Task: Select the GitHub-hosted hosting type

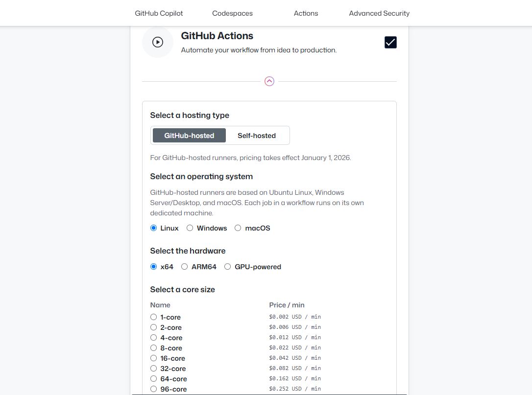Action: point(189,135)
